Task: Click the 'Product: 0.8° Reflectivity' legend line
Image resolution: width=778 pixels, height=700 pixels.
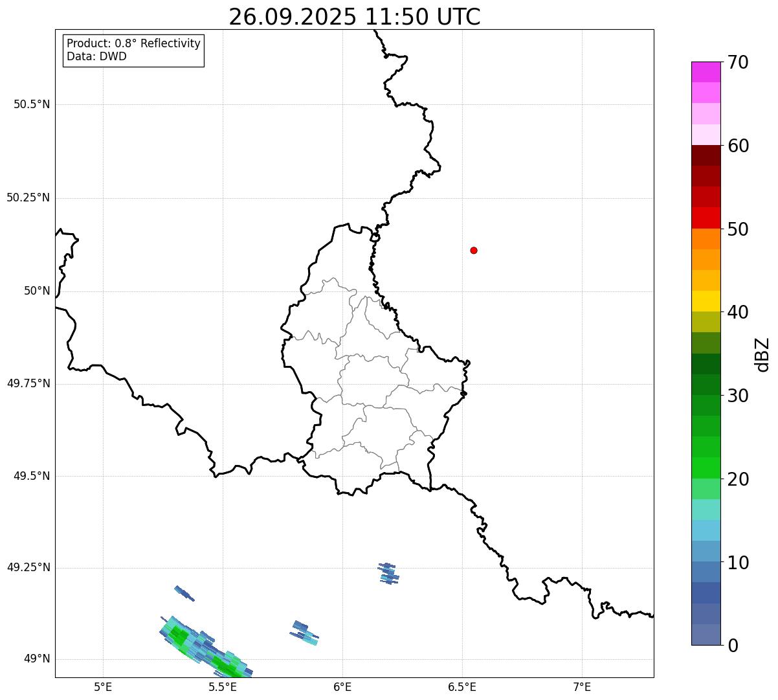Action: pyautogui.click(x=134, y=43)
